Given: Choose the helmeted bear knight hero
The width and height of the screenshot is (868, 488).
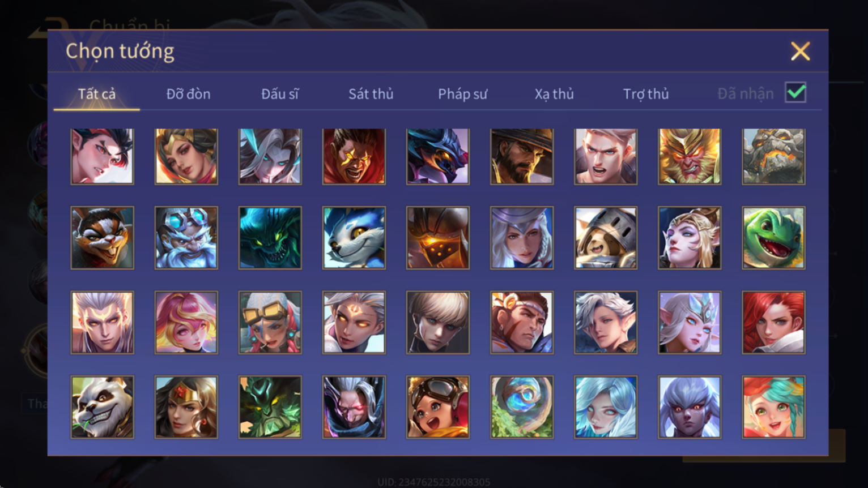Looking at the screenshot, I should [x=606, y=238].
